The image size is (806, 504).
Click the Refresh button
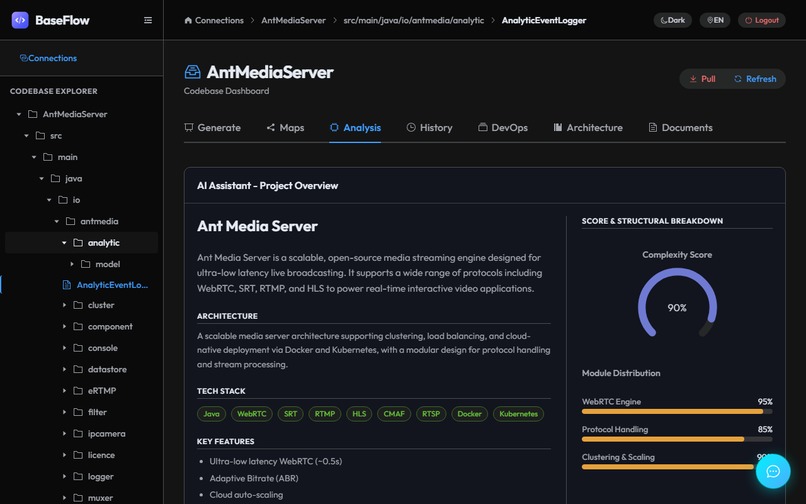click(x=755, y=79)
